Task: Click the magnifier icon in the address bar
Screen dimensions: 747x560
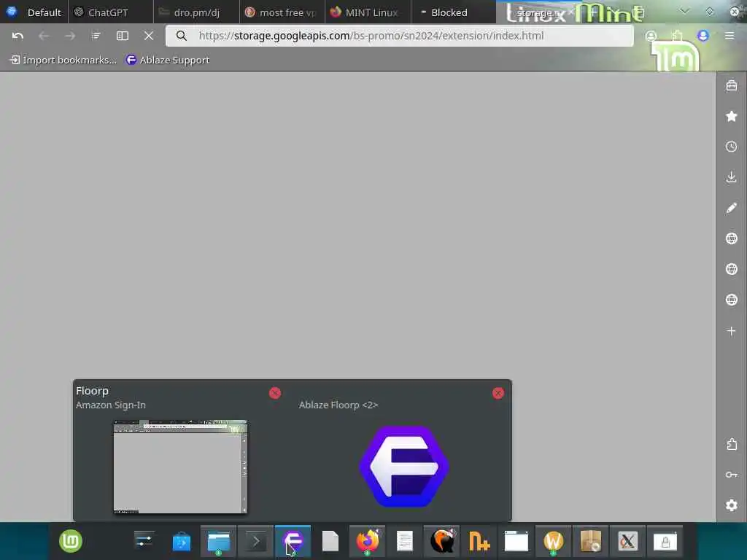Action: pos(182,36)
